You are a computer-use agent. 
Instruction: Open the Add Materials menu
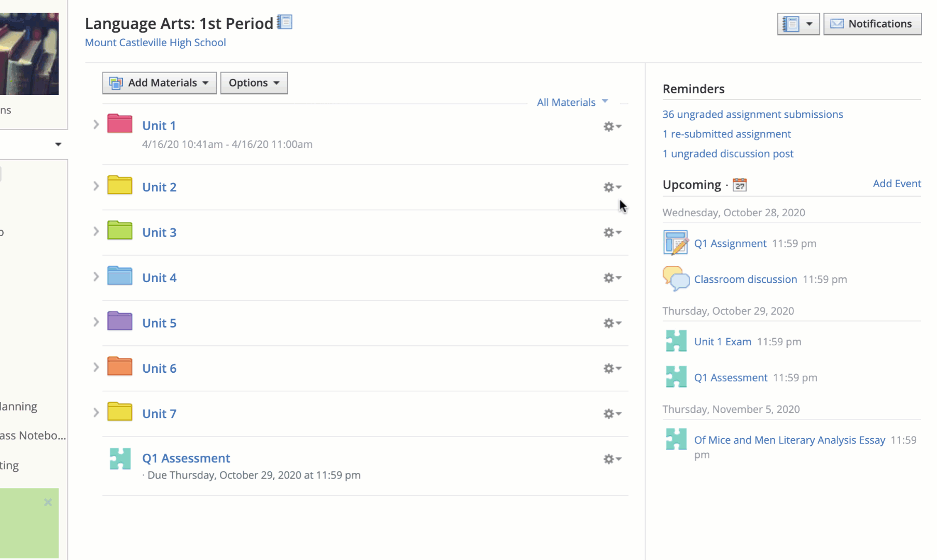[159, 83]
